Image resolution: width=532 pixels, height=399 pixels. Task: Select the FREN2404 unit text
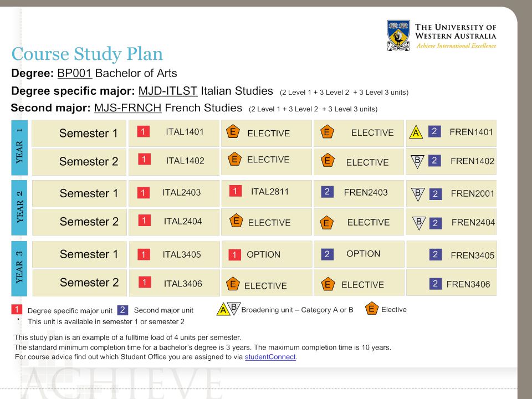[x=473, y=223]
